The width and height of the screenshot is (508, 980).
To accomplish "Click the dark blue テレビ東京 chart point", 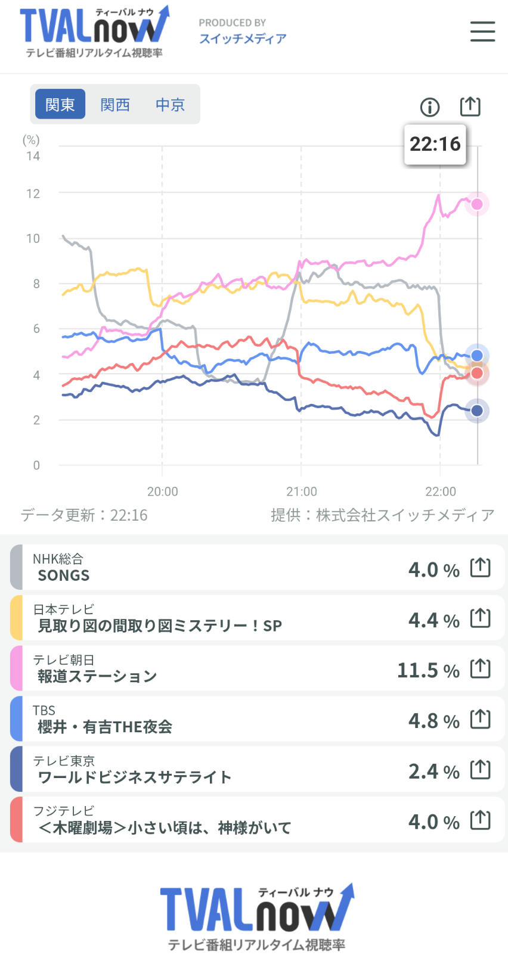I will click(x=477, y=410).
